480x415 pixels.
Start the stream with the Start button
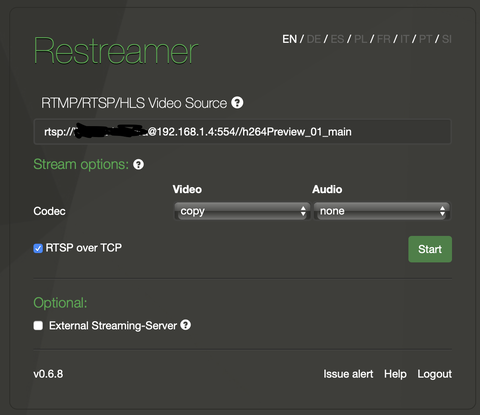pos(430,249)
